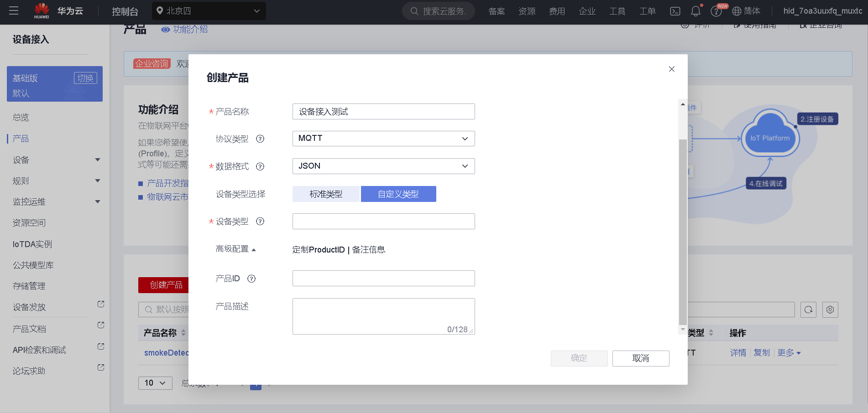Sort the table by 产品名称
The height and width of the screenshot is (413, 868).
click(x=183, y=333)
